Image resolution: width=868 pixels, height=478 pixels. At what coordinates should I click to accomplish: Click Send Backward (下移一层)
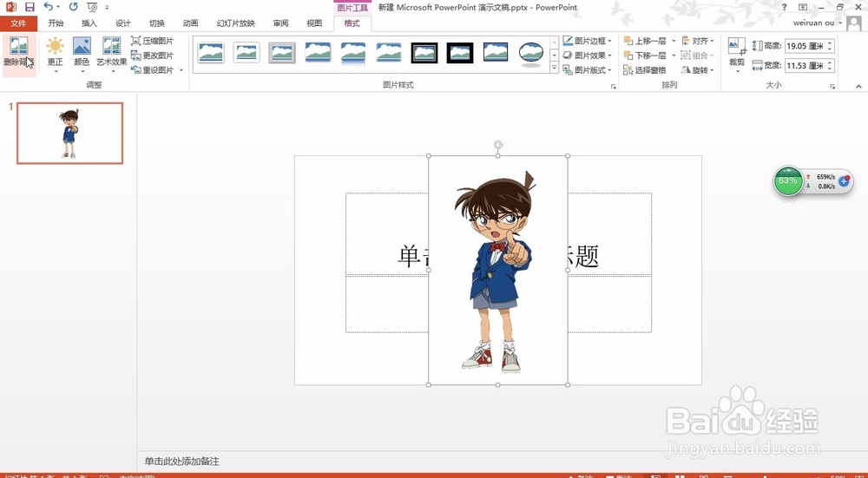click(646, 56)
